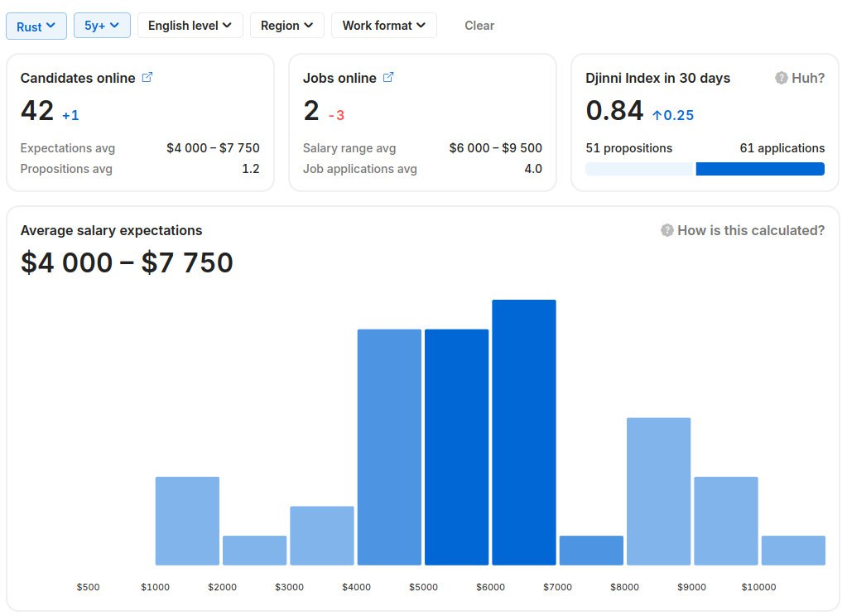847x616 pixels.
Task: Select the $8000 histogram bar
Action: 658,491
